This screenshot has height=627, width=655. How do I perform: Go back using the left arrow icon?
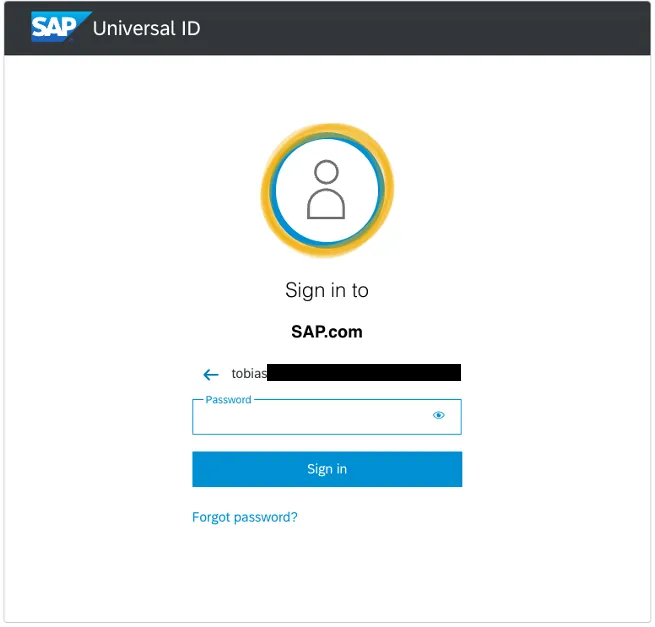point(210,374)
